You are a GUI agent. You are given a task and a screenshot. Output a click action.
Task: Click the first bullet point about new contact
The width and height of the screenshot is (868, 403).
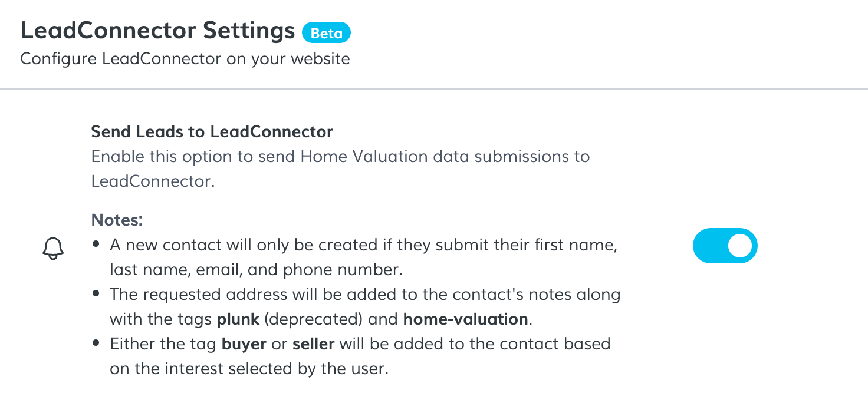point(363,245)
